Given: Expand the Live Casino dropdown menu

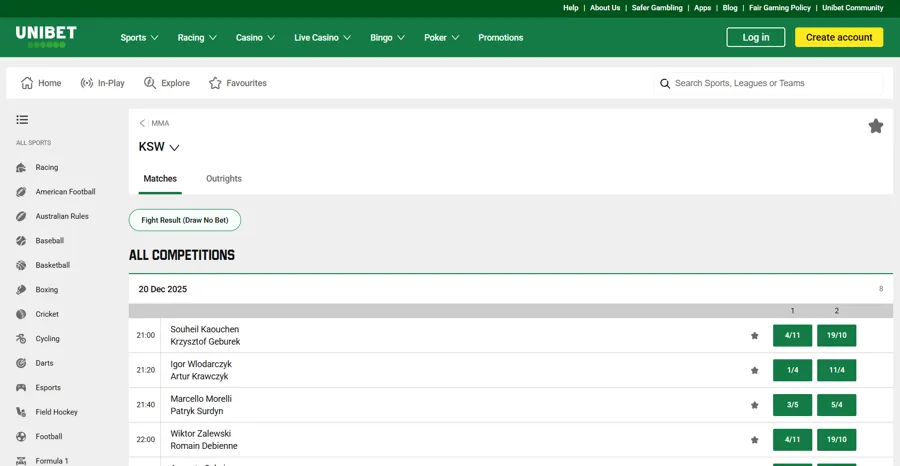Looking at the screenshot, I should pyautogui.click(x=323, y=37).
